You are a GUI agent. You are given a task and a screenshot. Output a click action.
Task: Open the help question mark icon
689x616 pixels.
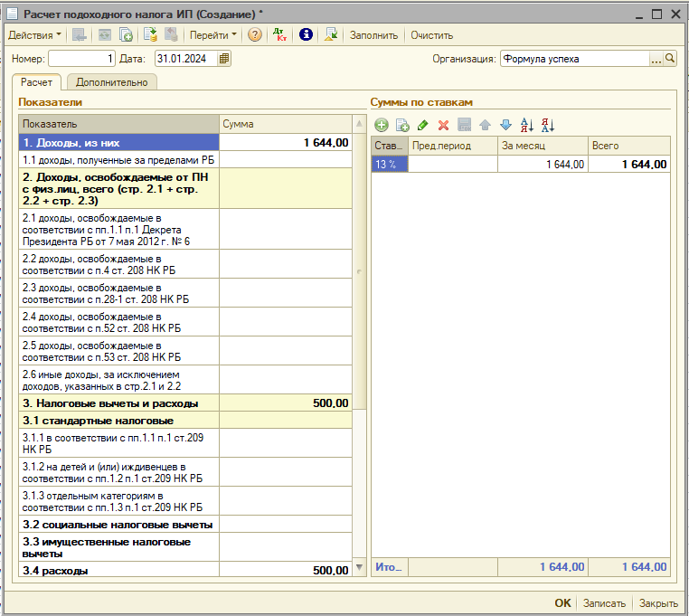[x=255, y=35]
